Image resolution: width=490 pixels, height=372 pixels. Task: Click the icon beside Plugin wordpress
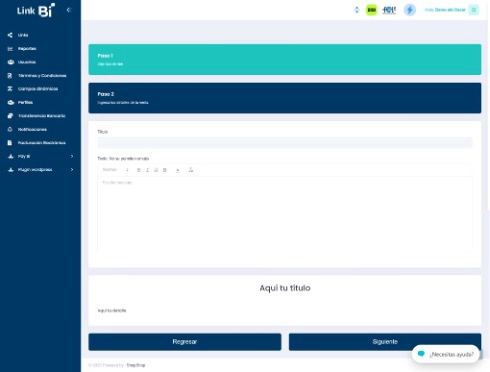pyautogui.click(x=11, y=170)
